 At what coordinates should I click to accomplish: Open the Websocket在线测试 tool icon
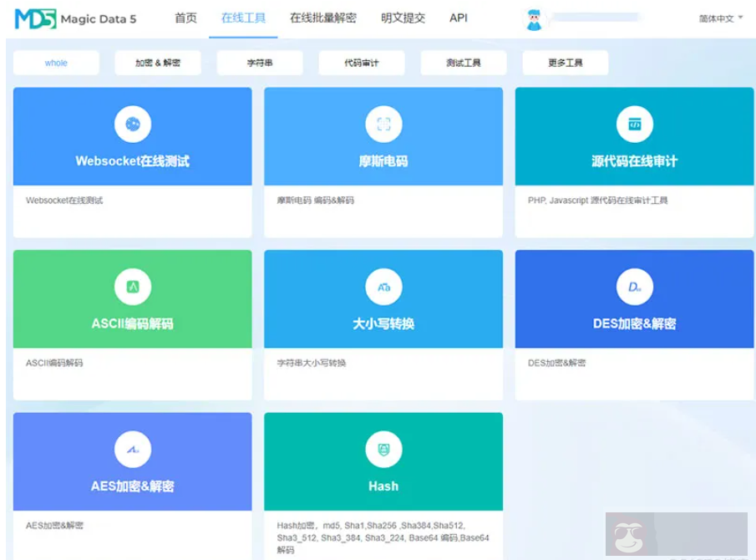131,124
